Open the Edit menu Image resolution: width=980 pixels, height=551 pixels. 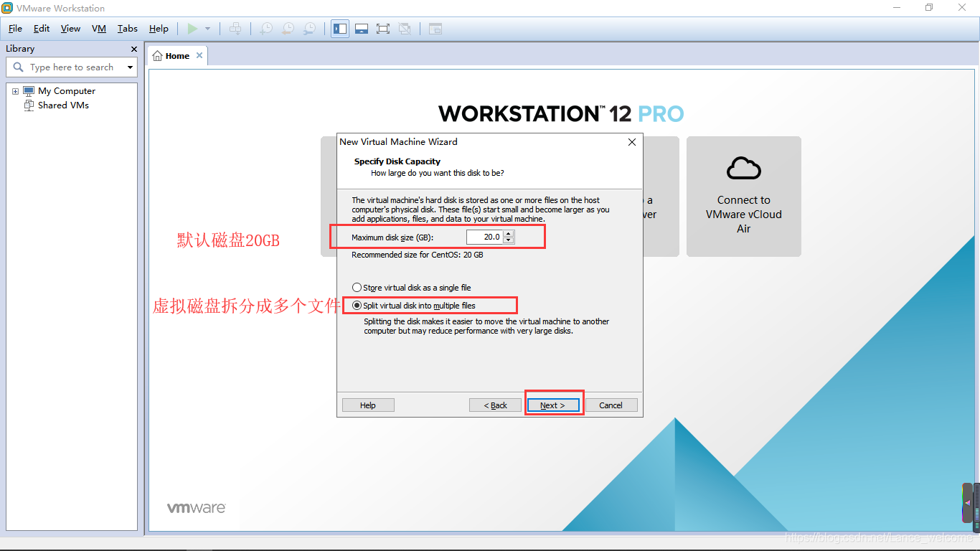[x=42, y=29]
